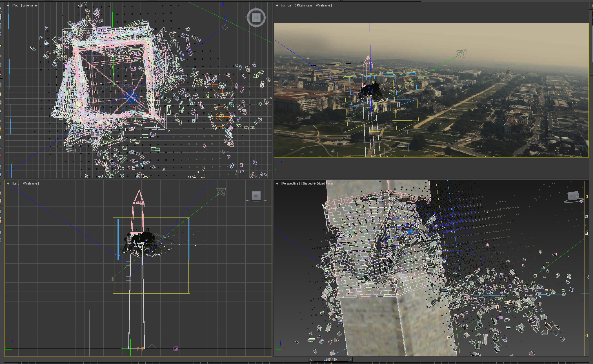This screenshot has height=364, width=593.
Task: Select the camera object icon in the Left viewport
Action: point(221,192)
